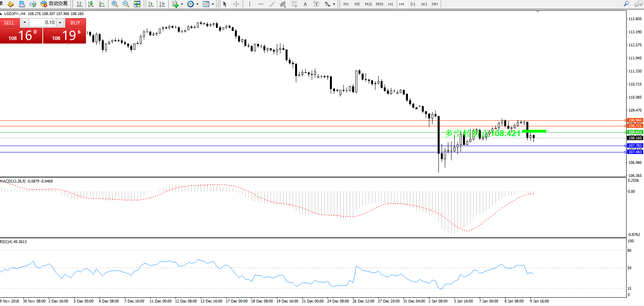
Task: Select the horizontal line drawing tool
Action: pyautogui.click(x=261, y=4)
